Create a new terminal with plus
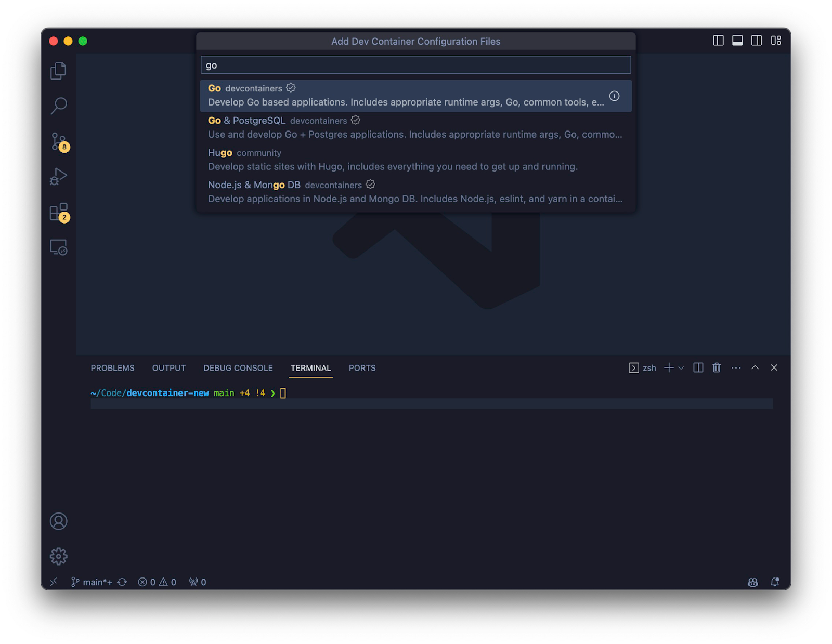This screenshot has width=832, height=644. (x=669, y=368)
